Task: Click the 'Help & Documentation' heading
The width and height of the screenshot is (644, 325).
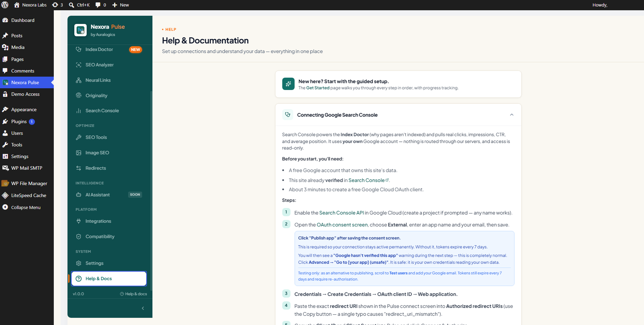Action: (x=205, y=40)
